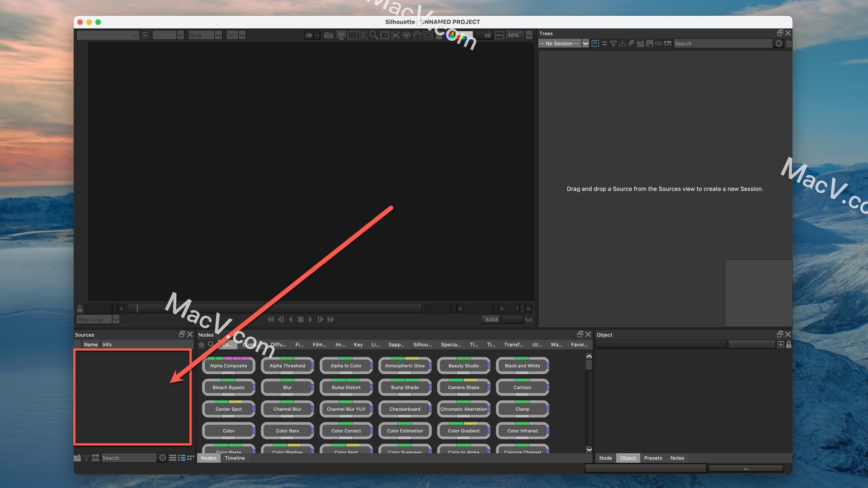This screenshot has height=488, width=868.
Task: Click the Checkerboard node
Action: pyautogui.click(x=405, y=409)
